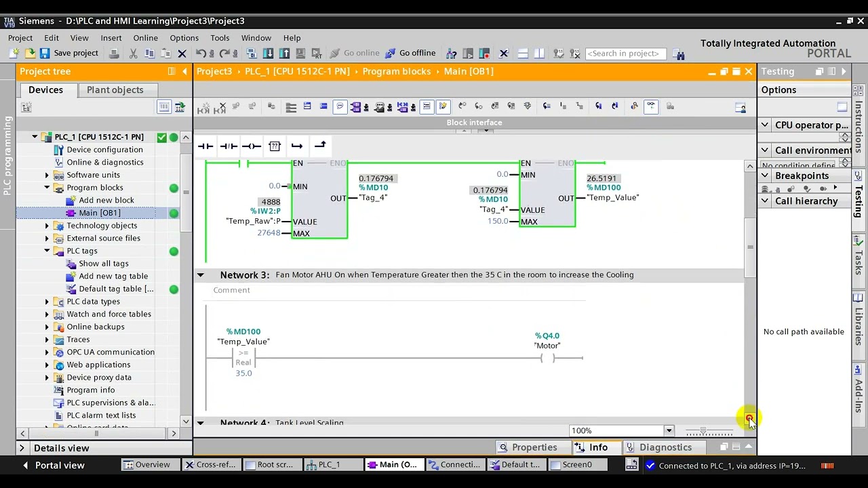Open Online & diagnostics

pyautogui.click(x=104, y=163)
